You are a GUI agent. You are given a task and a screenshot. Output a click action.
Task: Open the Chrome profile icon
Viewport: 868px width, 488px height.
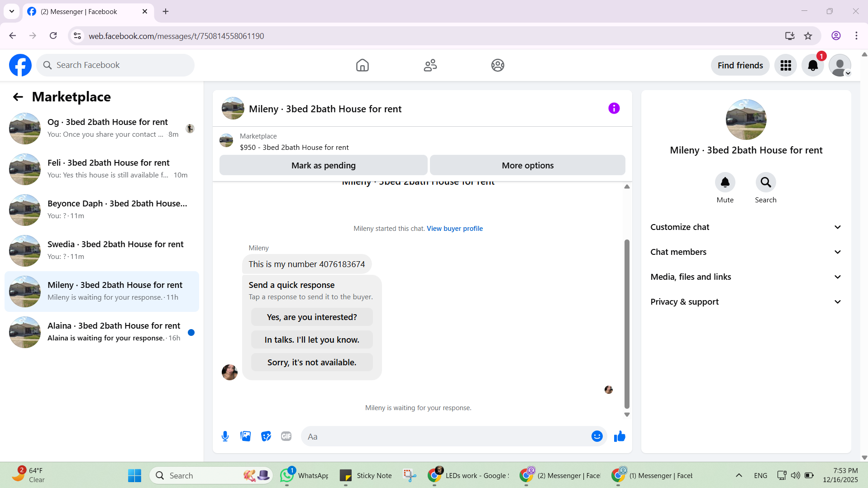click(836, 36)
